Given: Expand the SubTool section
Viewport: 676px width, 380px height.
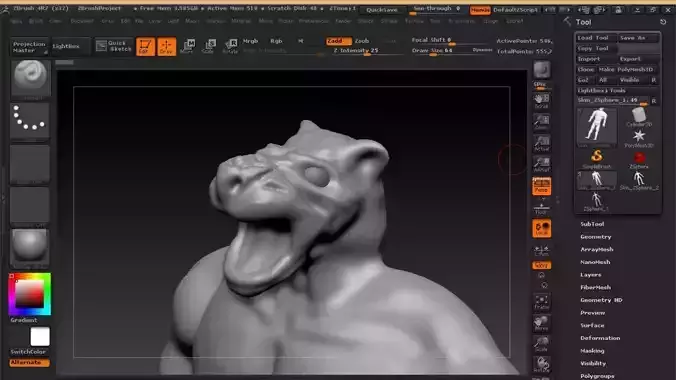Looking at the screenshot, I should point(592,224).
